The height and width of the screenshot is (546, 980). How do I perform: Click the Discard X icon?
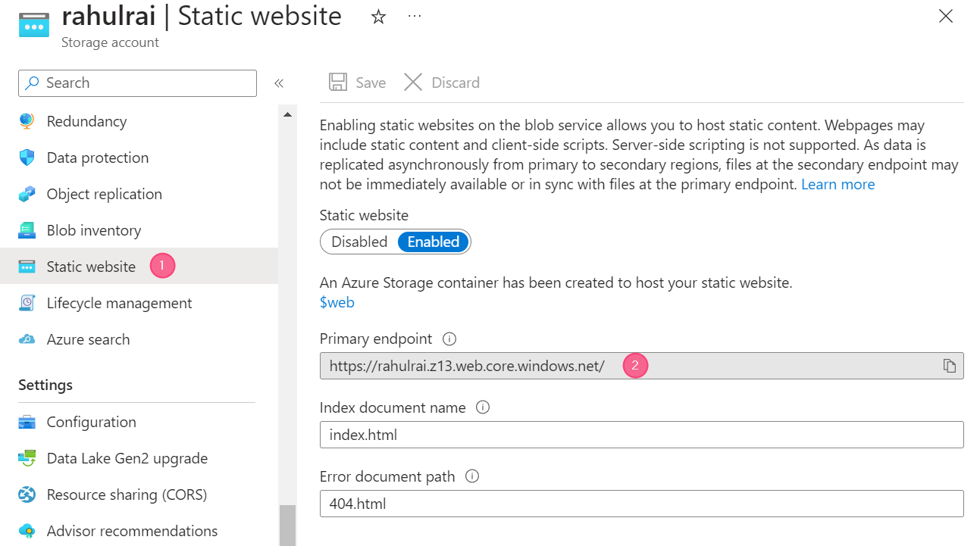(x=413, y=83)
